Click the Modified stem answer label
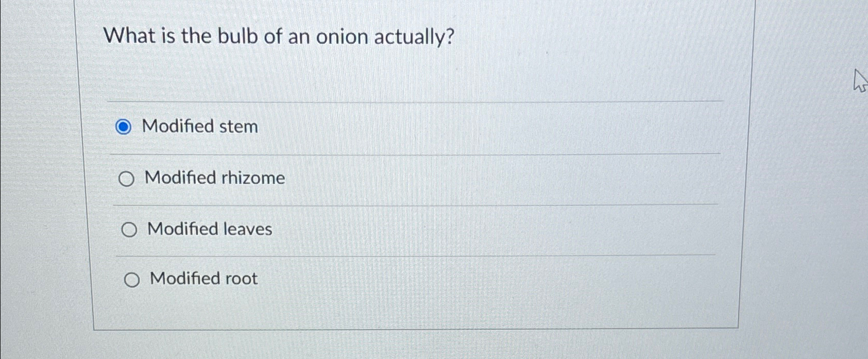Image resolution: width=868 pixels, height=359 pixels. pyautogui.click(x=200, y=127)
